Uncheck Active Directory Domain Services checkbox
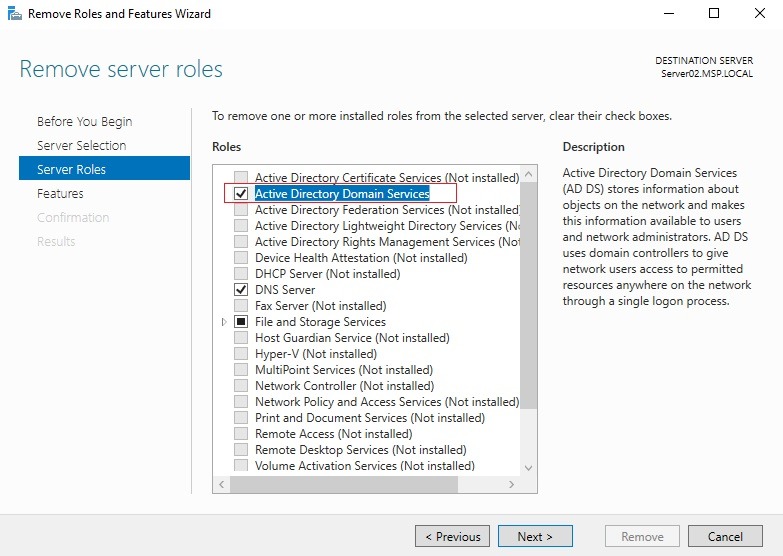The height and width of the screenshot is (556, 783). 241,194
